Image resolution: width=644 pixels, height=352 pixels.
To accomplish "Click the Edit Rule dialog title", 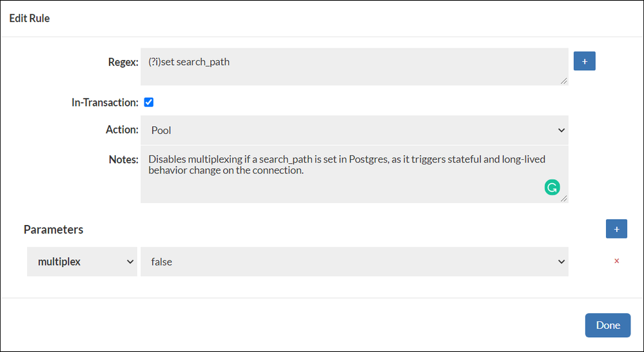I will coord(30,18).
